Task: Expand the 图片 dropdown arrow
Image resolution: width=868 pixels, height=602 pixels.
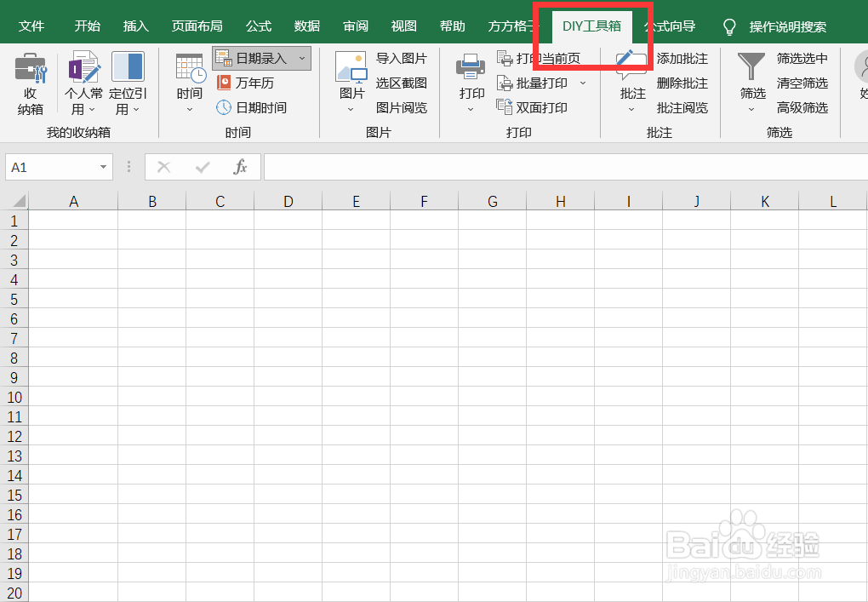Action: tap(351, 110)
